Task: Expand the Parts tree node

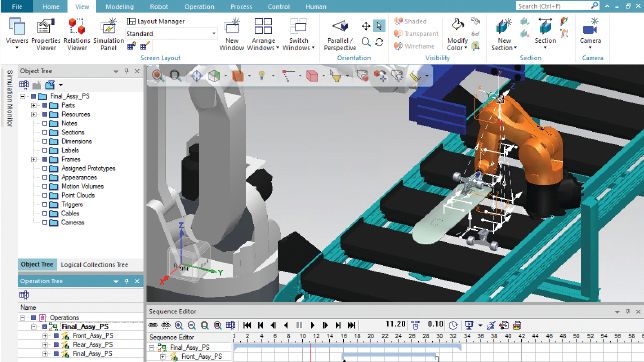Action: pos(34,106)
